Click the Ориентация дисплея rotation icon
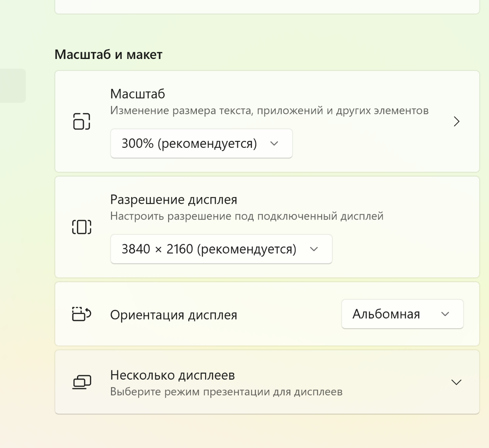489x448 pixels. tap(81, 314)
